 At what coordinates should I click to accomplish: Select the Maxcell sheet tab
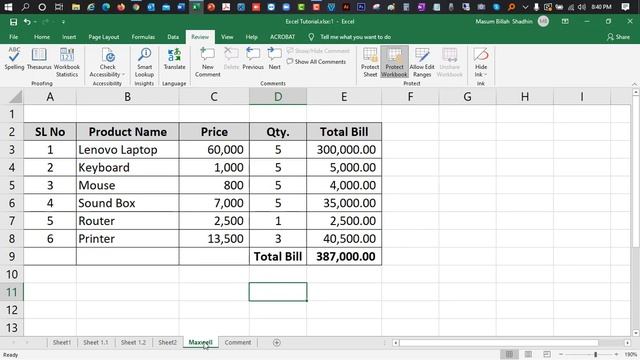[x=200, y=342]
